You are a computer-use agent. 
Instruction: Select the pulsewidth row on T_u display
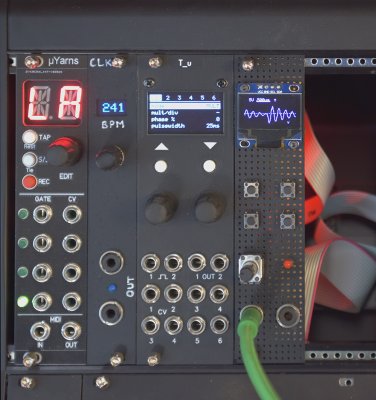tap(185, 126)
